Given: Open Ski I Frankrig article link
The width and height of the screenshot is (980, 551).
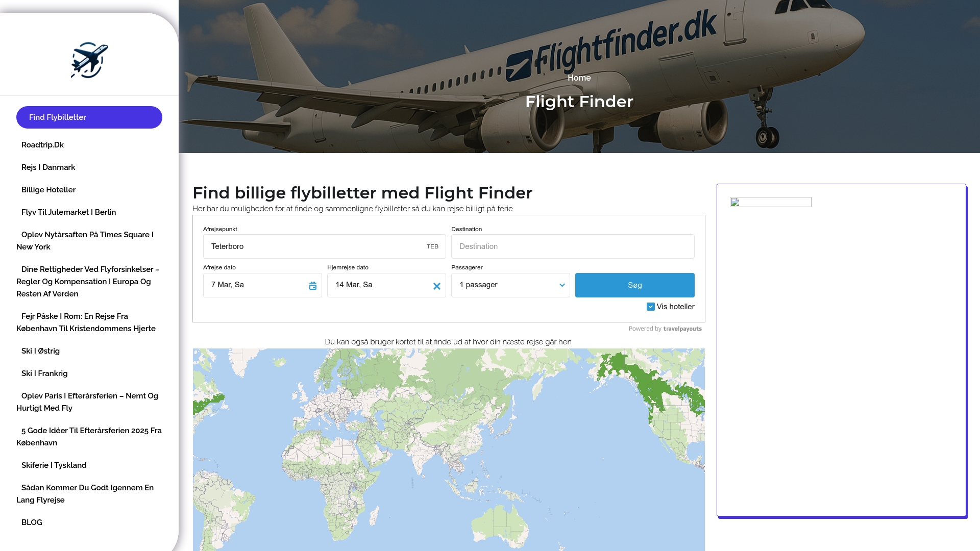Looking at the screenshot, I should tap(44, 373).
